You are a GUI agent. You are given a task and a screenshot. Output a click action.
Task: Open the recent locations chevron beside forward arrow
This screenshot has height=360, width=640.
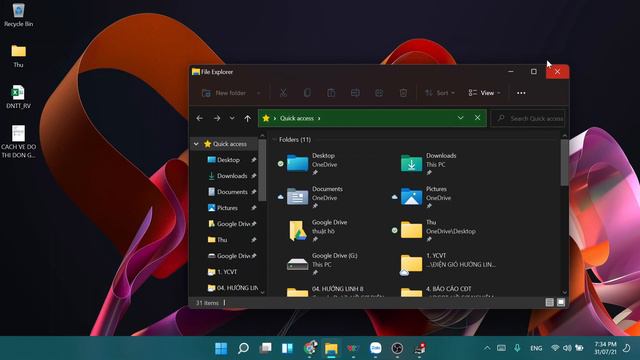coord(232,118)
